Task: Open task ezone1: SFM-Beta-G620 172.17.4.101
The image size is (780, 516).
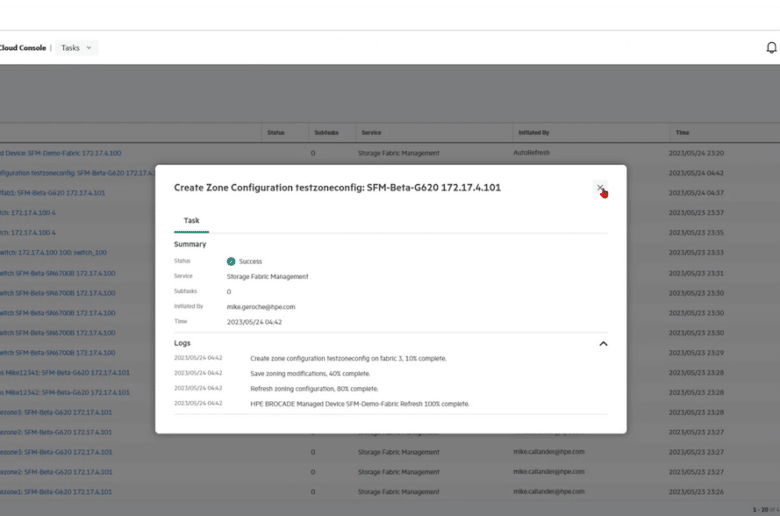Action: [56, 492]
